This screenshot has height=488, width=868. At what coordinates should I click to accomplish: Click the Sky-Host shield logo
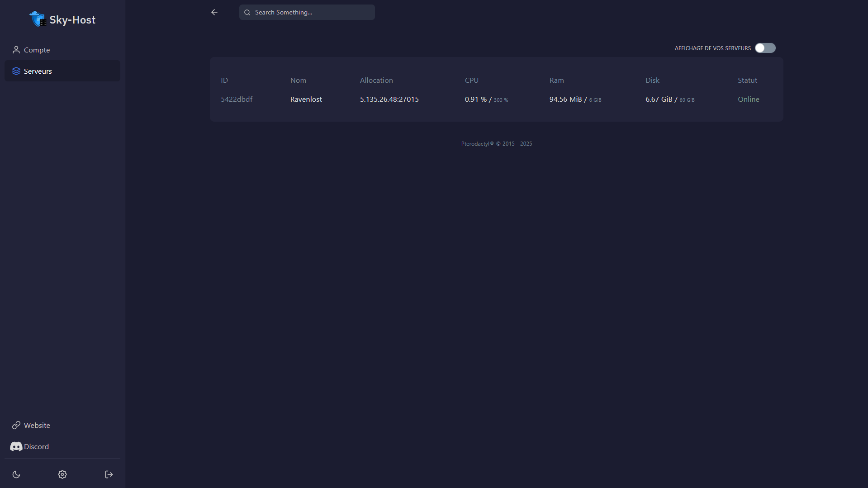37,19
